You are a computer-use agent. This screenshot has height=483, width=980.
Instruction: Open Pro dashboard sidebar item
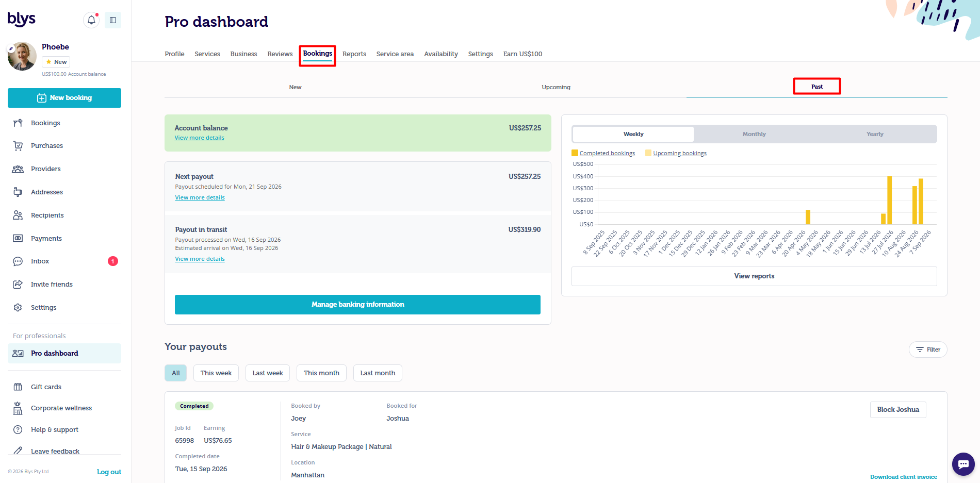point(64,354)
